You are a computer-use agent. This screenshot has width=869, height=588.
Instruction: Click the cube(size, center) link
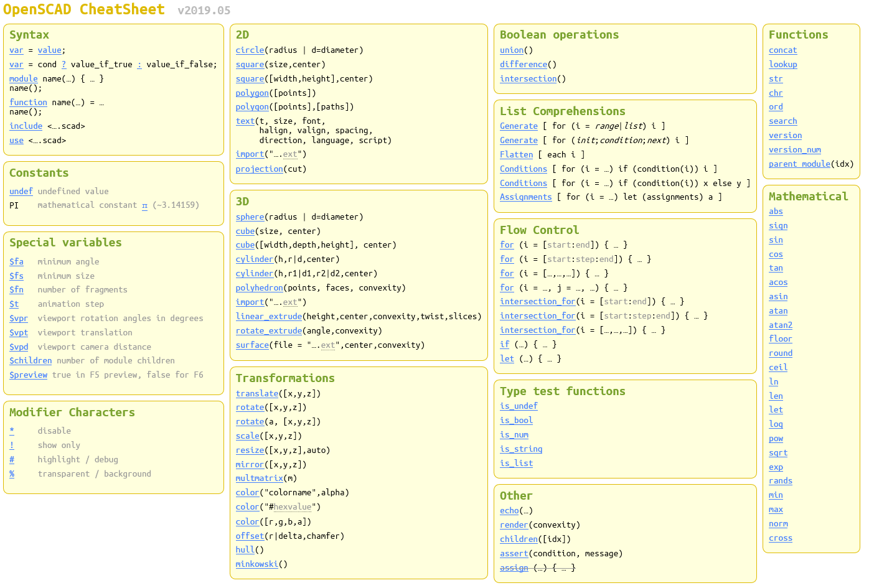[245, 231]
